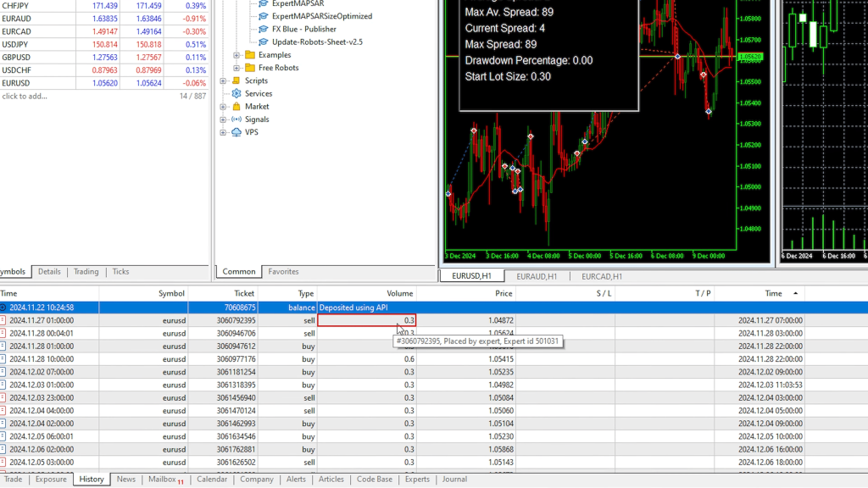Expand the Scripts tree node

[224, 80]
